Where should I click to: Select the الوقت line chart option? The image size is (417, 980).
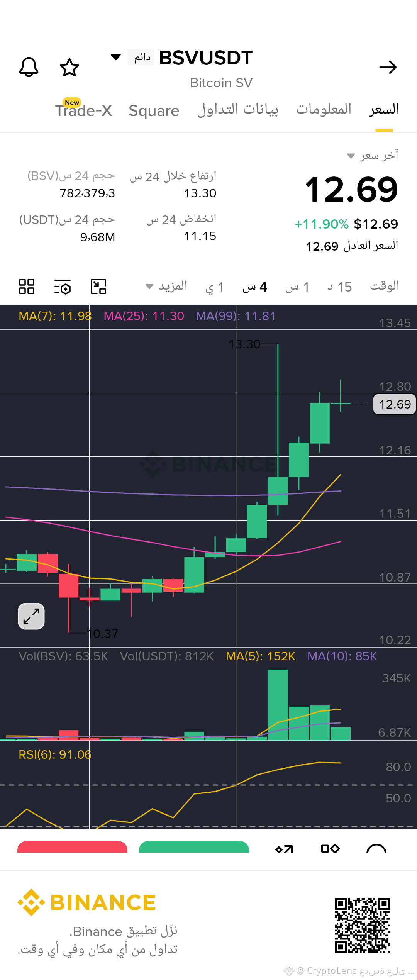385,286
